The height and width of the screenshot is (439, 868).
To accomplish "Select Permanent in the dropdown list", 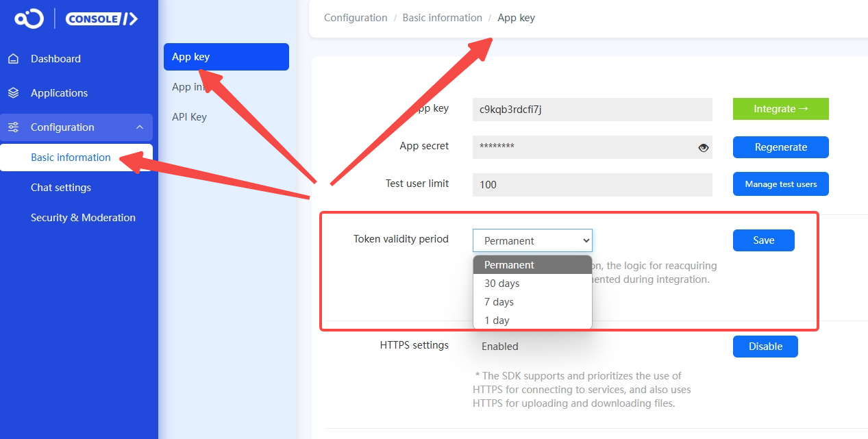I will click(532, 265).
